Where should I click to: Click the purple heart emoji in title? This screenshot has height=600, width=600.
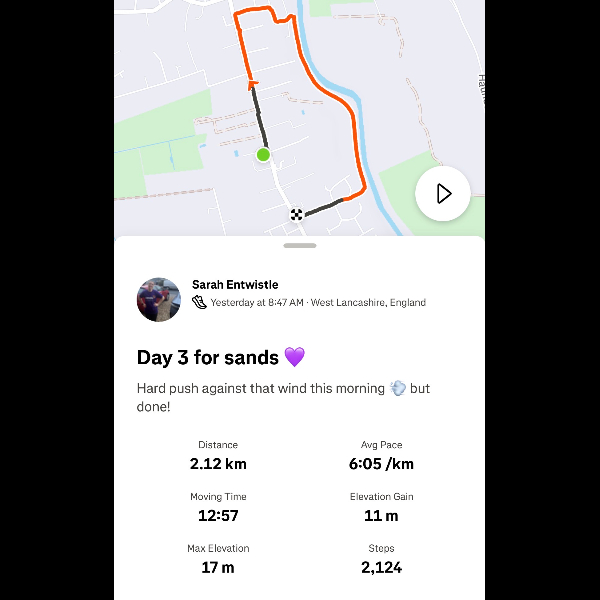294,357
